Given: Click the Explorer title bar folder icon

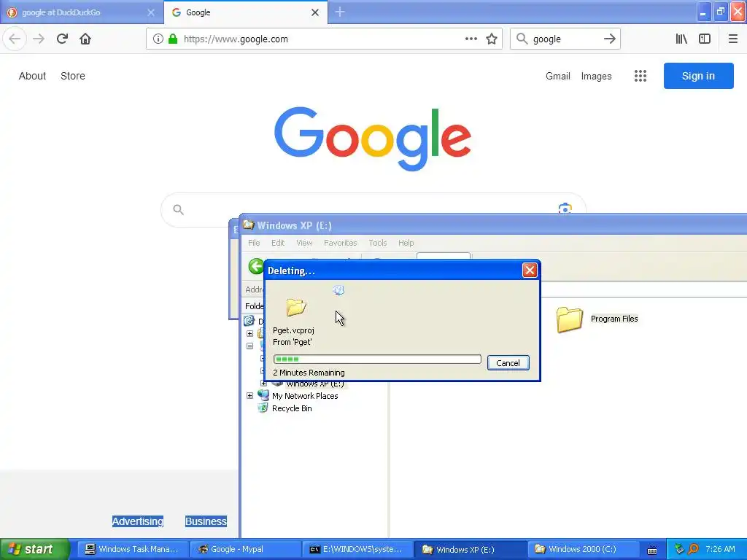Looking at the screenshot, I should [x=249, y=225].
